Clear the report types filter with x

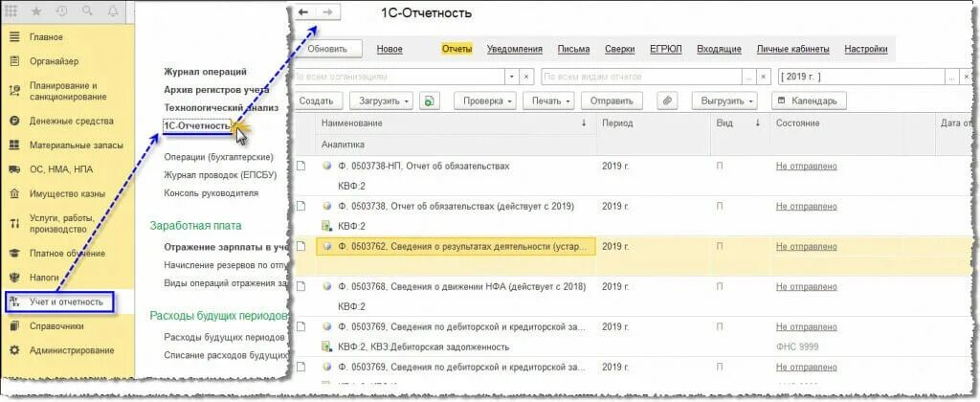(764, 77)
